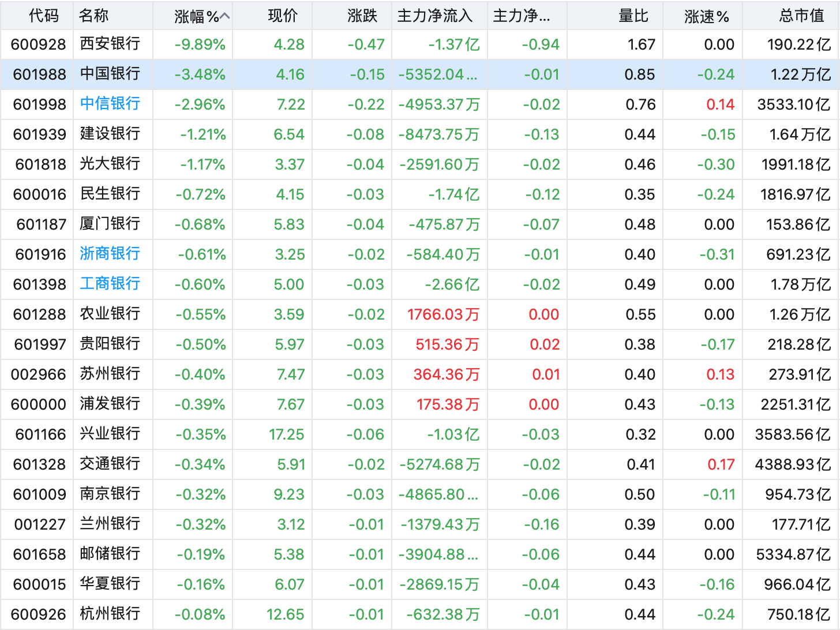Click stock code 601398
The image size is (840, 630).
(40, 284)
